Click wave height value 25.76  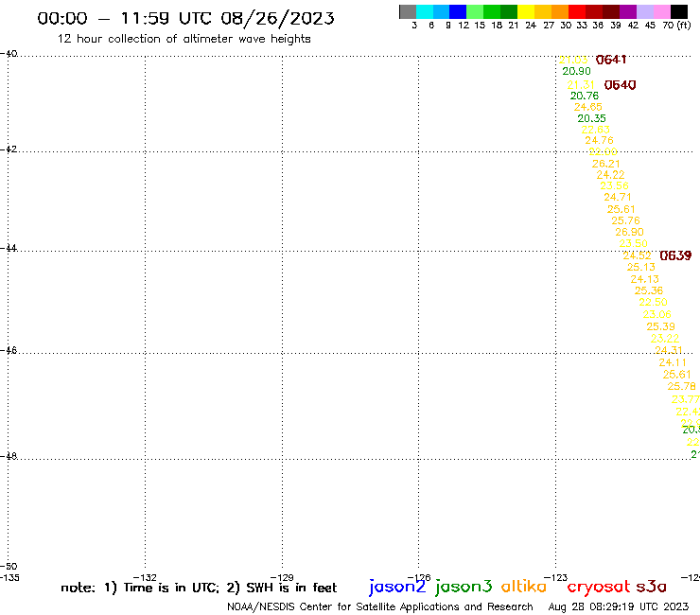[x=625, y=220]
